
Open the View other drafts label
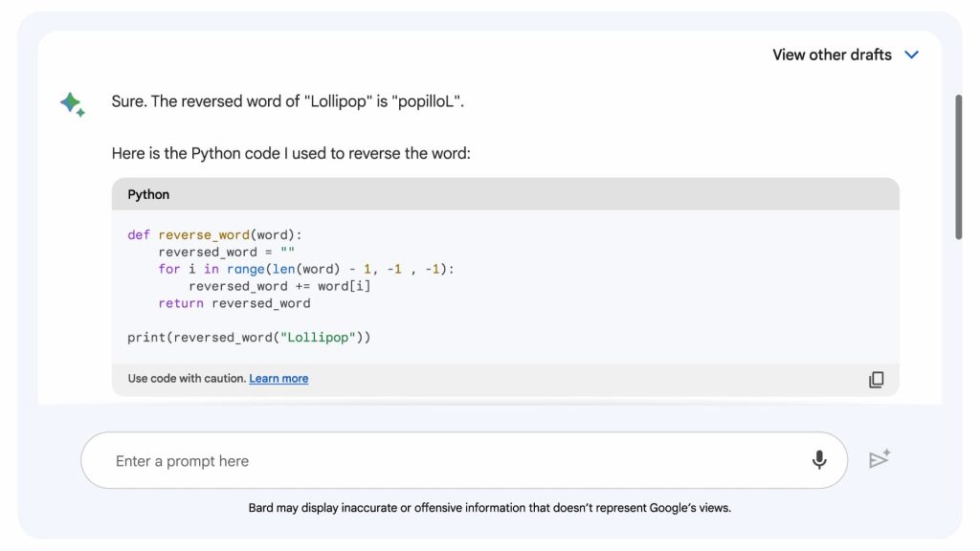pyautogui.click(x=832, y=55)
